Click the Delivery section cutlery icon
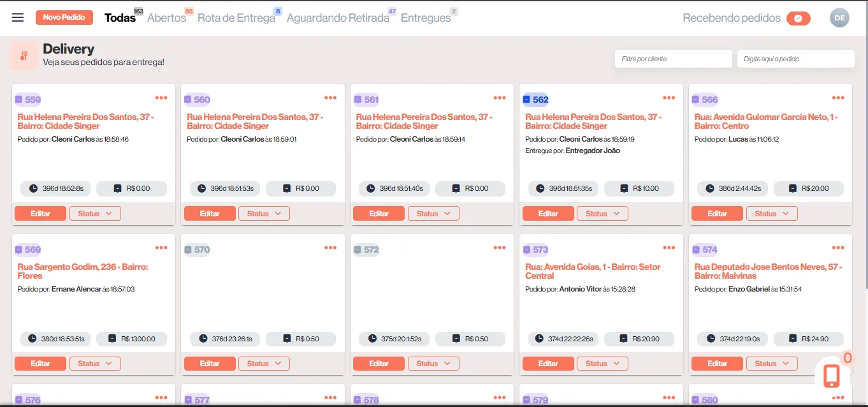 click(x=24, y=56)
